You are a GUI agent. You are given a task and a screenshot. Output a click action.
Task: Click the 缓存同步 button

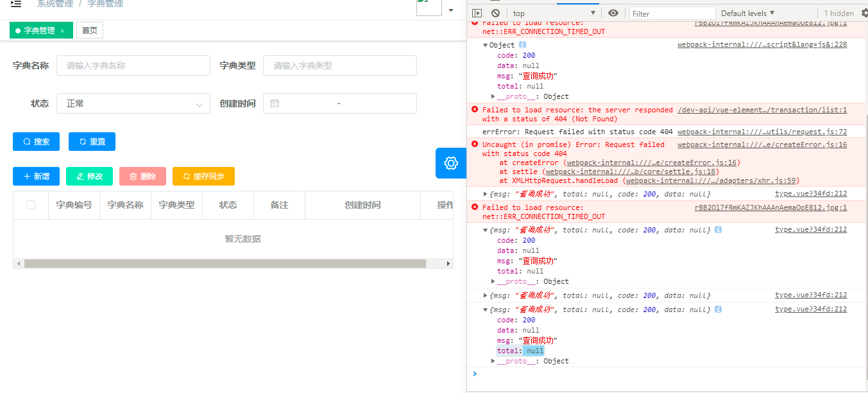pyautogui.click(x=203, y=176)
